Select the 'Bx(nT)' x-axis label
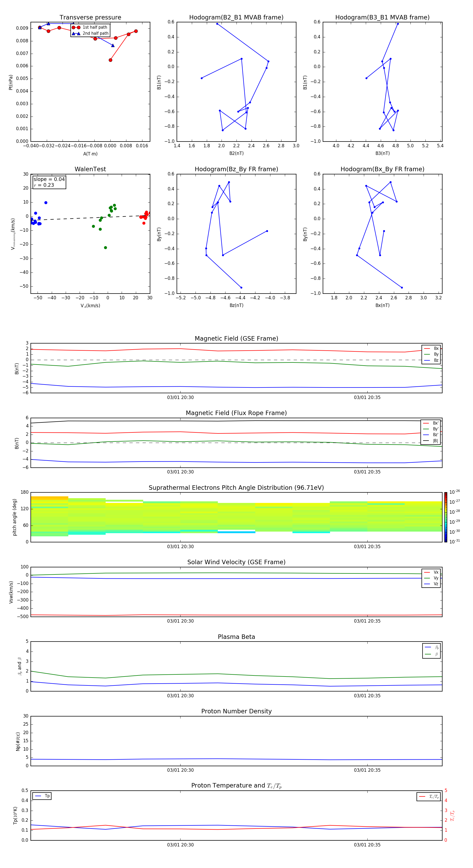Image resolution: width=473 pixels, height=868 pixels. point(382,305)
